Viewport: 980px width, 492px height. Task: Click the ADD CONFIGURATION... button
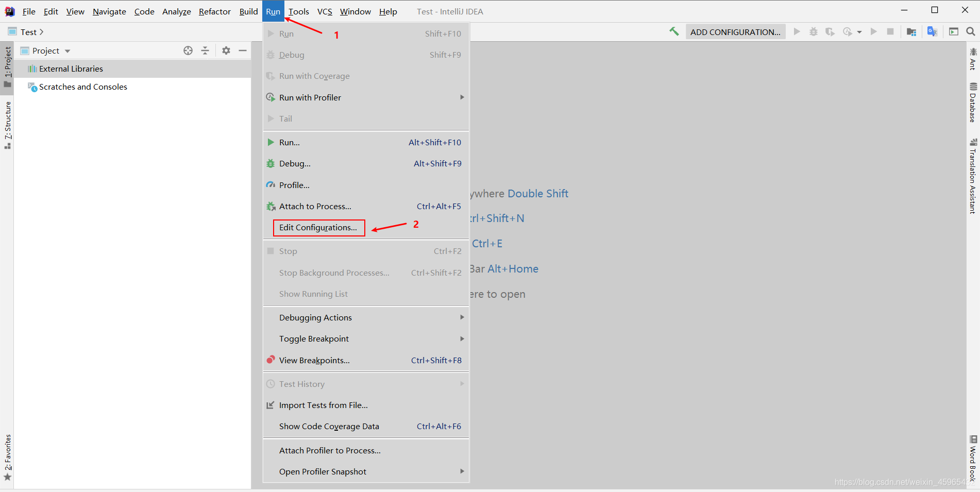735,32
